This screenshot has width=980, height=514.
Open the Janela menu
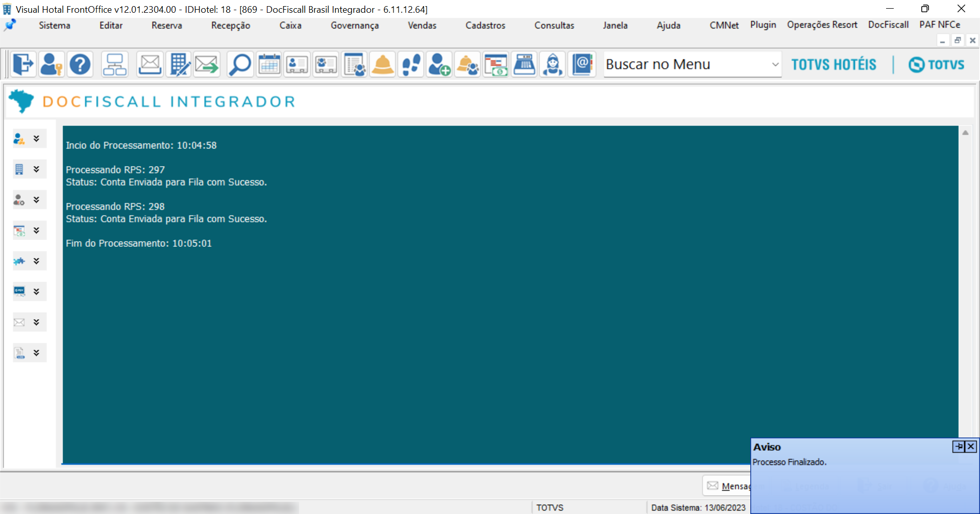tap(615, 25)
